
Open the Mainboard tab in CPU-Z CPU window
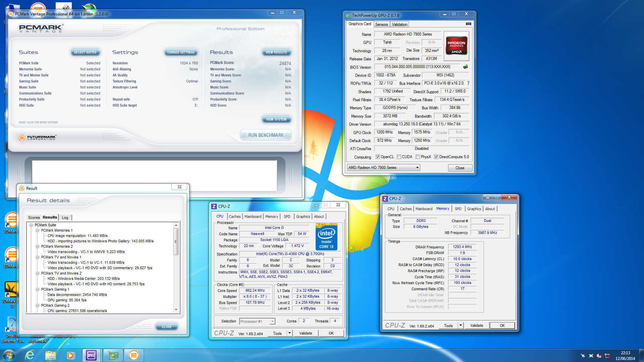pyautogui.click(x=253, y=217)
